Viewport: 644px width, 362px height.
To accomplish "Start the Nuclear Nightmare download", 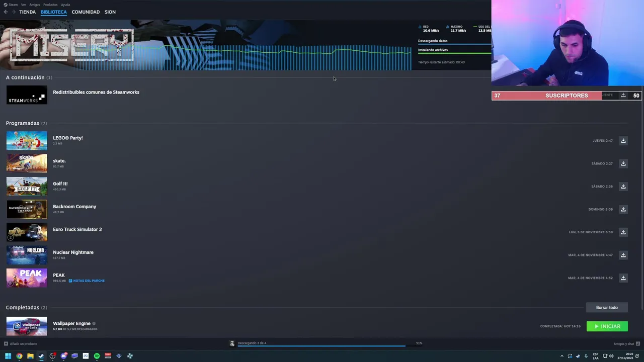I will (x=623, y=255).
